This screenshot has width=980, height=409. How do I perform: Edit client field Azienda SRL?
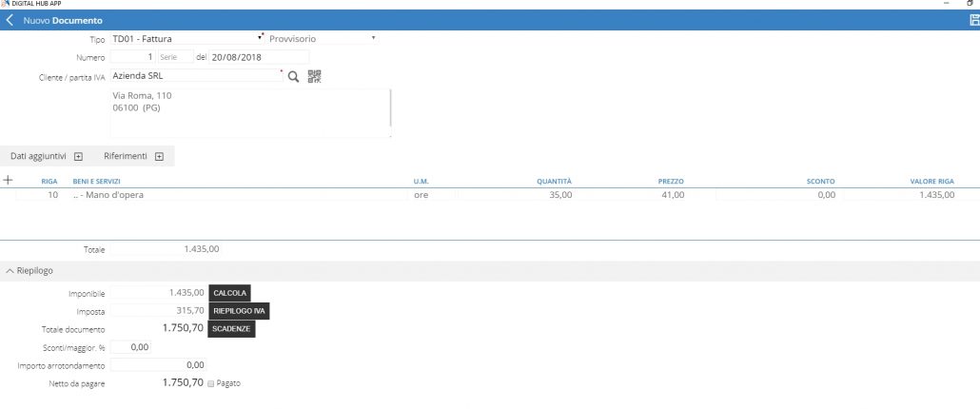pos(197,76)
